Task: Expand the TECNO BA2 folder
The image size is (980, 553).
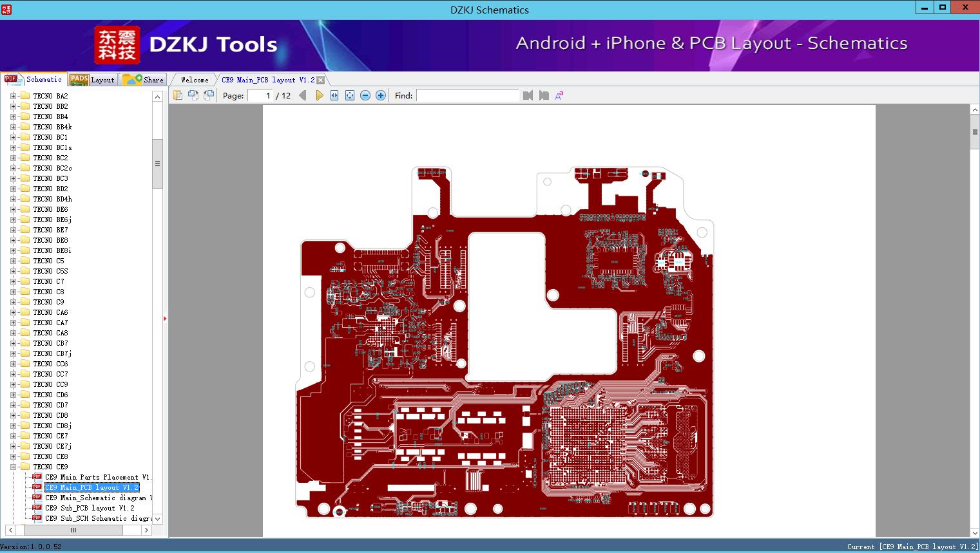Action: coord(13,96)
